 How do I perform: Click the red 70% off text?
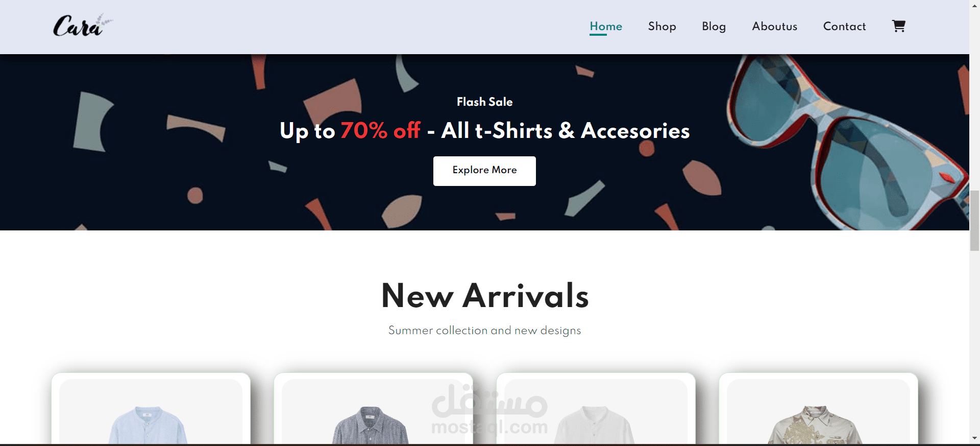point(380,131)
